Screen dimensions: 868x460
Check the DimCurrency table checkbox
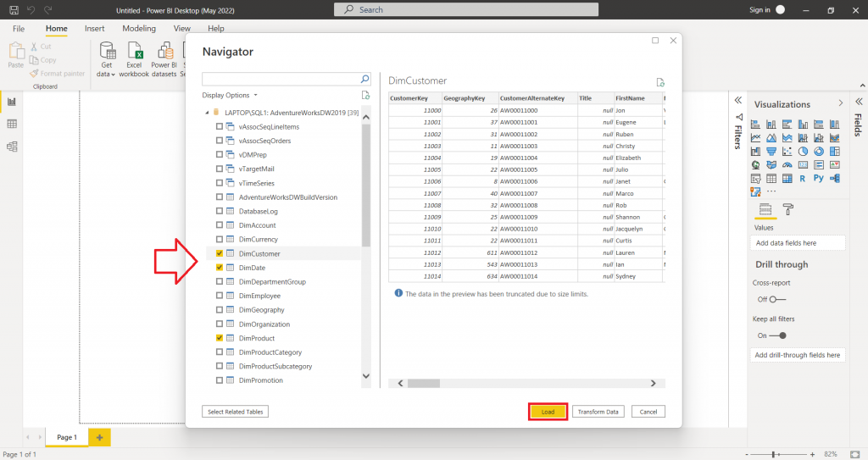coord(220,239)
